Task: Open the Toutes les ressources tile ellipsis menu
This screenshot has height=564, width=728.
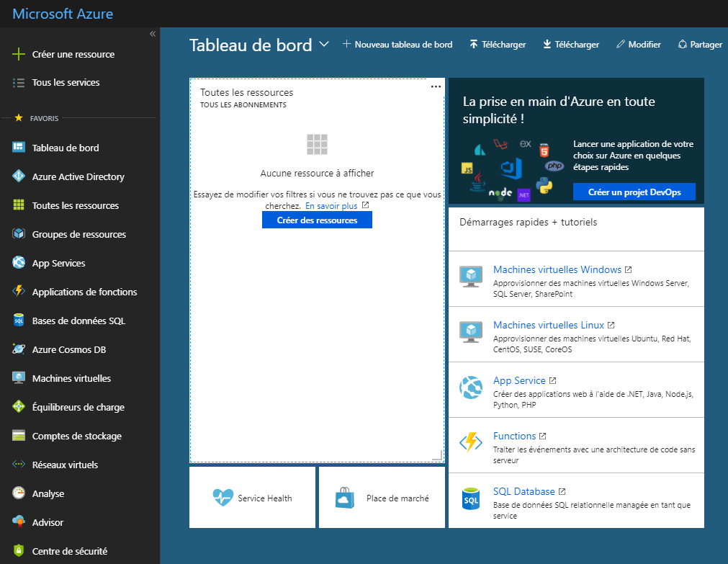Action: coord(436,87)
